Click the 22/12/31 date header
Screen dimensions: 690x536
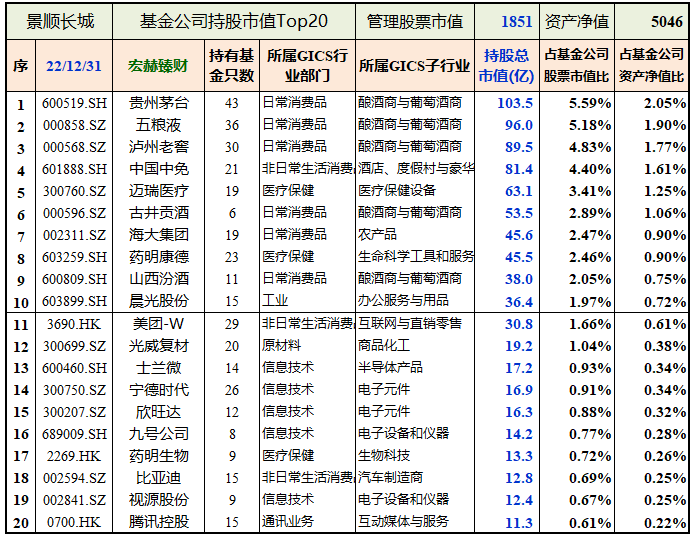73,66
